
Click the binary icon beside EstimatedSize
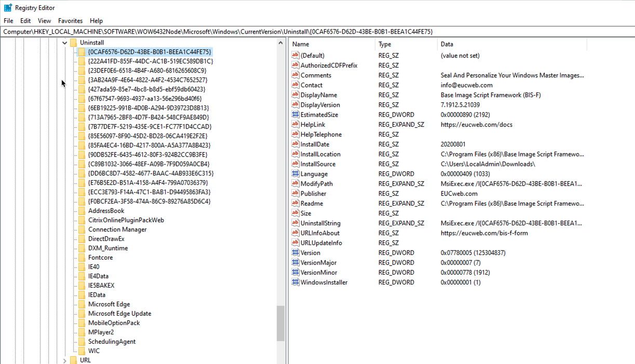(x=295, y=114)
